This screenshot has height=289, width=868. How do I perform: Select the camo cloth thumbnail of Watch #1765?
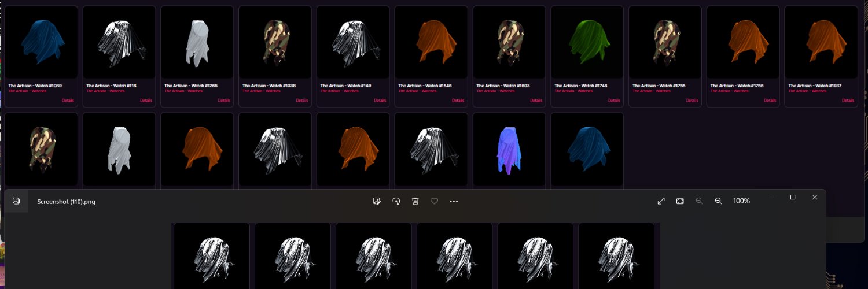[x=665, y=42]
